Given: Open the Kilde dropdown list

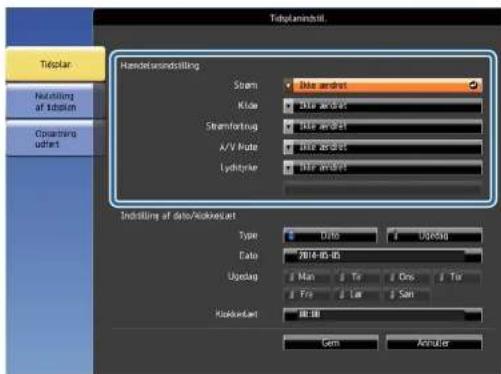Looking at the screenshot, I should [382, 106].
